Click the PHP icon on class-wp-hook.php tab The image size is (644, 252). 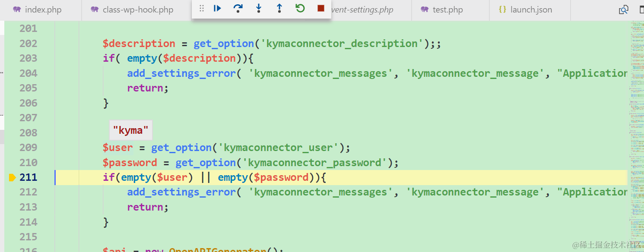[x=95, y=9]
